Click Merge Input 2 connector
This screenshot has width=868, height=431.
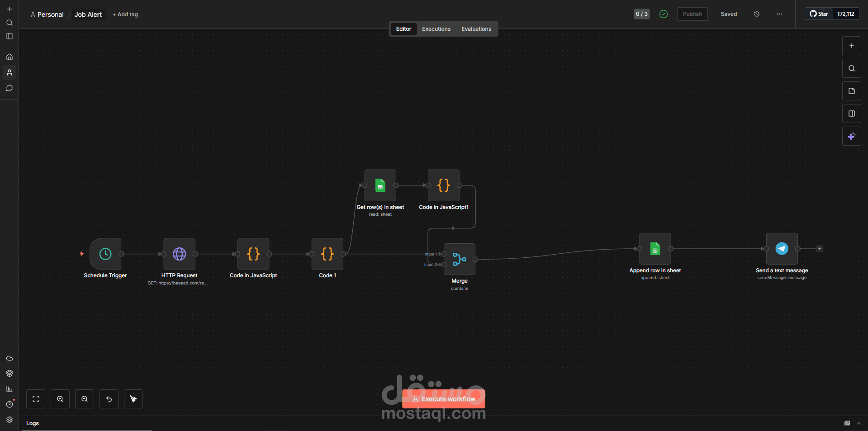[x=444, y=265]
